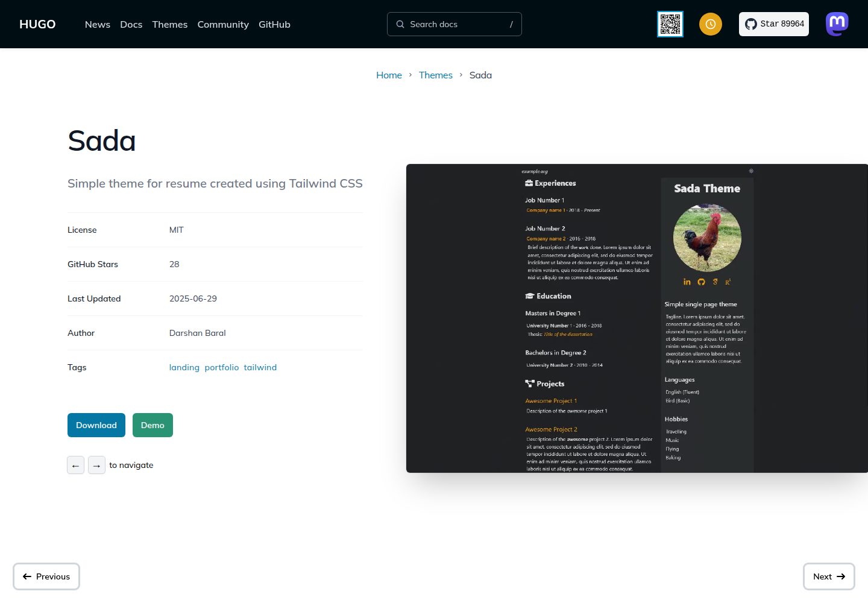Image resolution: width=868 pixels, height=603 pixels.
Task: Click the Demo button
Action: point(153,425)
